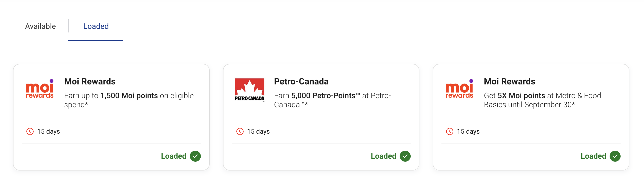Click the Loaded status on the third card
Image resolution: width=644 pixels, height=187 pixels.
pos(593,156)
